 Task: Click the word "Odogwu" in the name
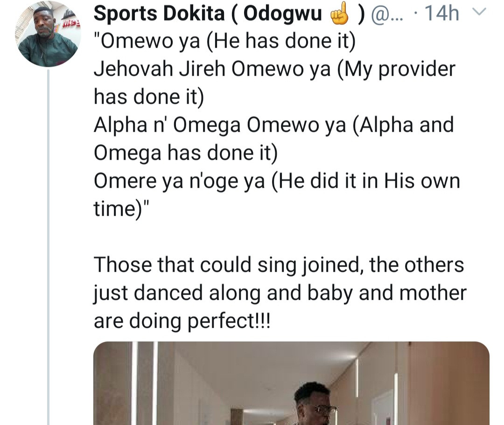[283, 14]
